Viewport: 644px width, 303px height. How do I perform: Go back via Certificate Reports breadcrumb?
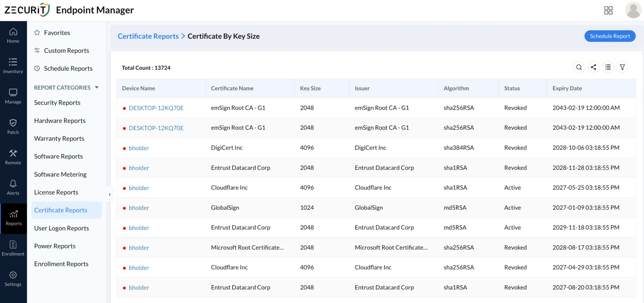(148, 36)
